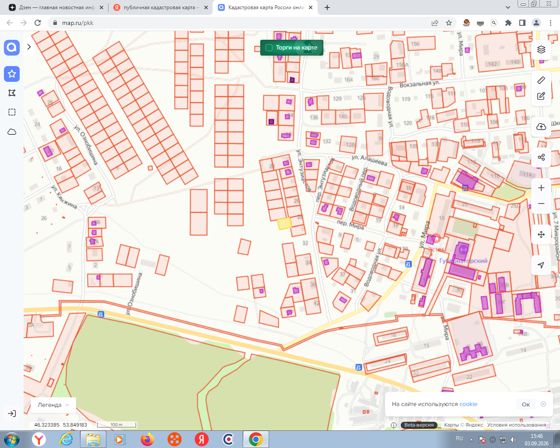Screen dimensions: 560x448
Task: Bookmark this page with the star icon
Action: click(x=449, y=23)
